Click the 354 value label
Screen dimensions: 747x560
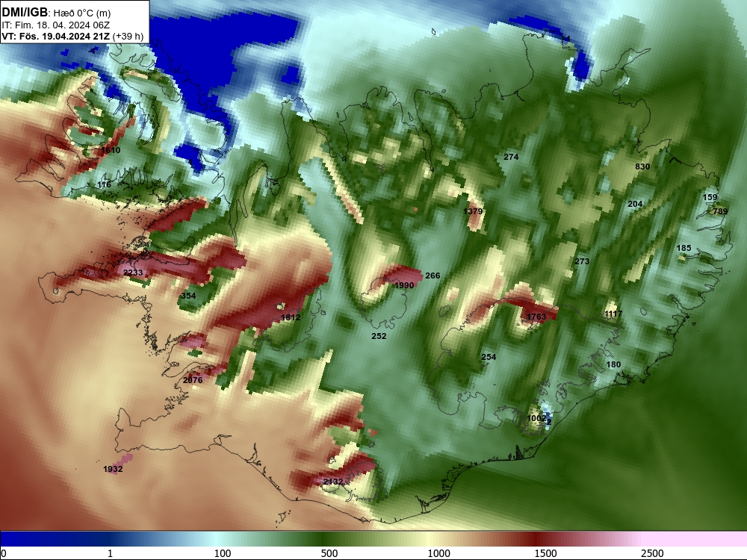pos(188,295)
